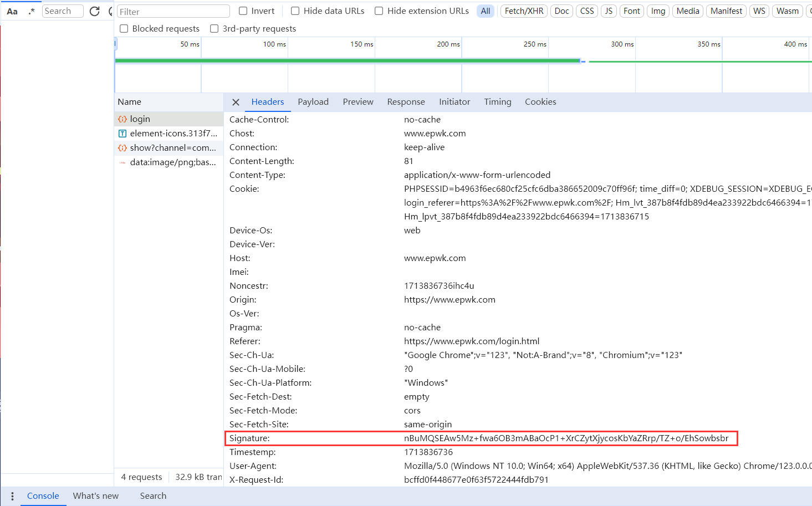812x506 pixels.
Task: Click the Noncestr value 1713836736ihc4u
Action: tap(439, 286)
